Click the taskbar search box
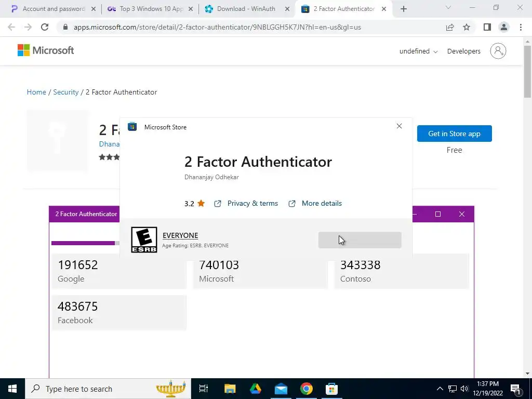The height and width of the screenshot is (399, 532). (108, 389)
